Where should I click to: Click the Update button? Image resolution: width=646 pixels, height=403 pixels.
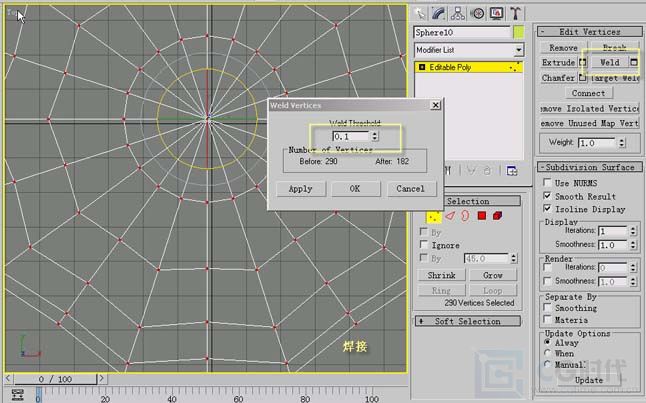tap(589, 380)
